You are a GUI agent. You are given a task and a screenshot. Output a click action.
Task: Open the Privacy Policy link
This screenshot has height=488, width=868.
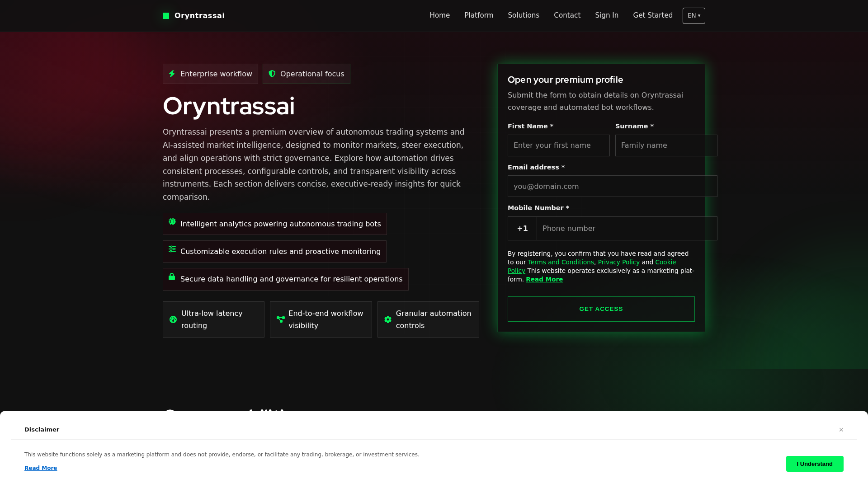tap(618, 262)
